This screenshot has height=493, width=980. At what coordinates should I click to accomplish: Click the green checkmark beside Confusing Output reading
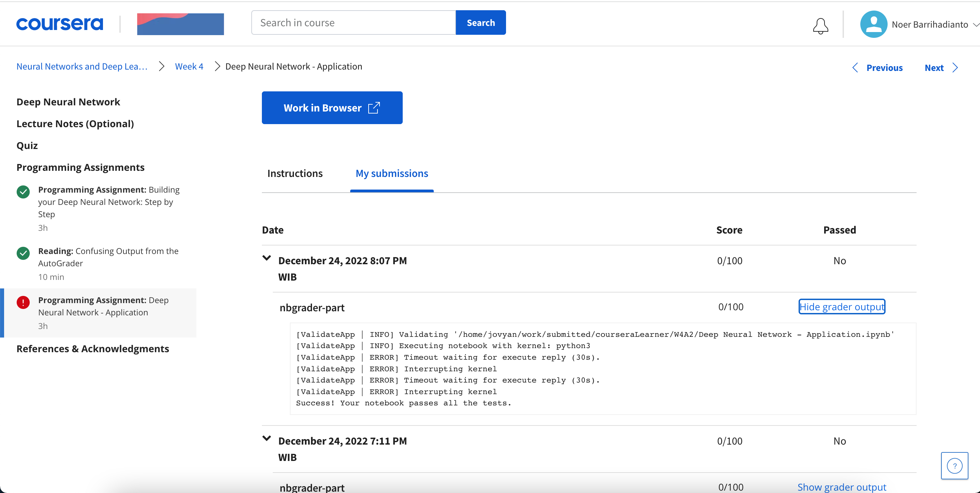tap(23, 253)
